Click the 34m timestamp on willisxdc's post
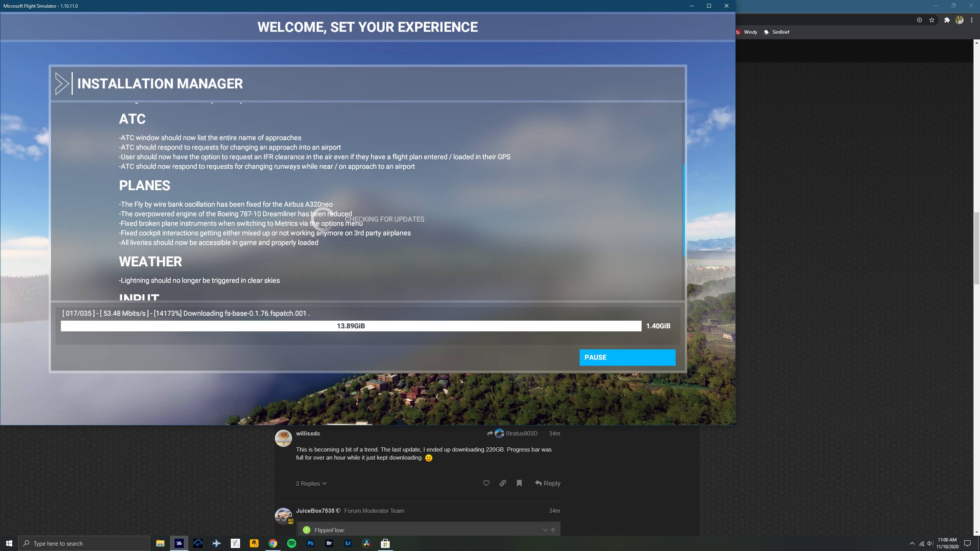980x551 pixels. [554, 434]
